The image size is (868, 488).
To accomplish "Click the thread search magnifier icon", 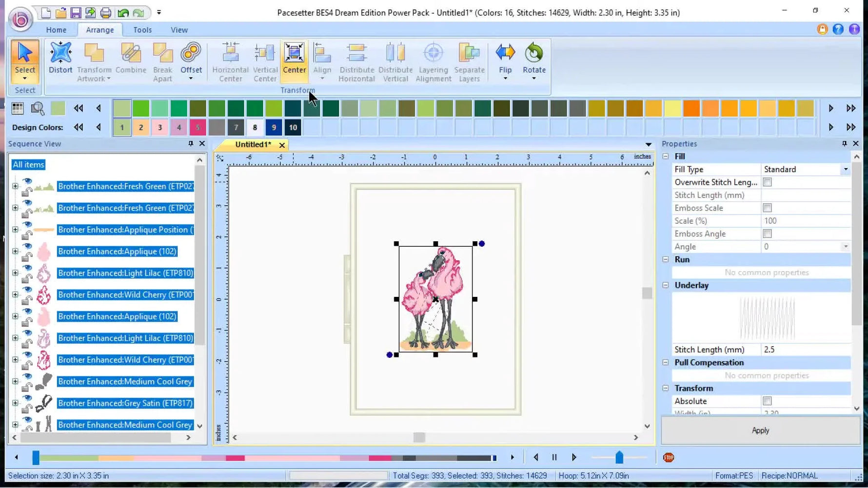I will [x=38, y=108].
